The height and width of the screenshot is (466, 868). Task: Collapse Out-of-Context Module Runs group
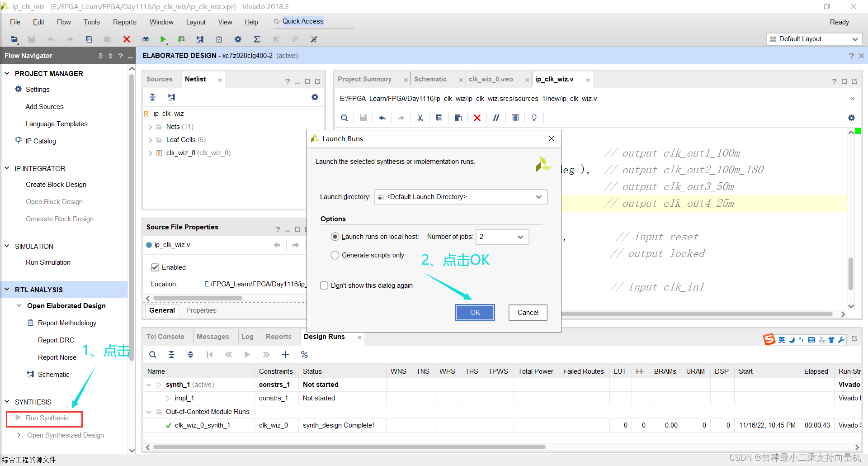tap(149, 412)
